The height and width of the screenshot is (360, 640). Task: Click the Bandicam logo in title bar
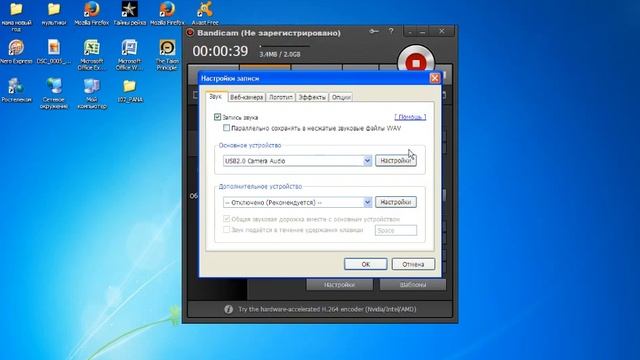coord(190,33)
